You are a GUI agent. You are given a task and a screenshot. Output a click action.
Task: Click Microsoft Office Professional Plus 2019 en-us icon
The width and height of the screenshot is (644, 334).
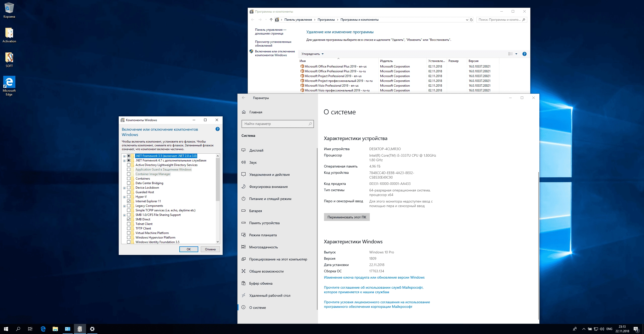coord(302,66)
